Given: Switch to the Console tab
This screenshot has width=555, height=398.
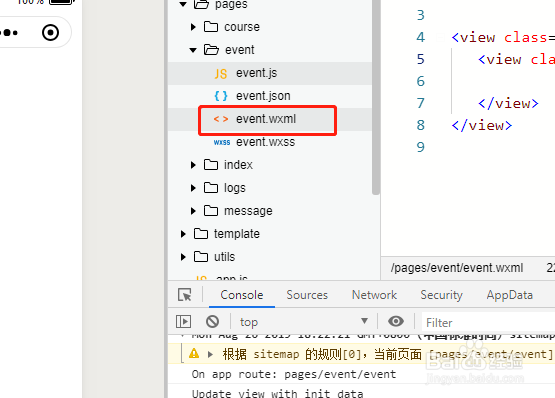Looking at the screenshot, I should [242, 295].
